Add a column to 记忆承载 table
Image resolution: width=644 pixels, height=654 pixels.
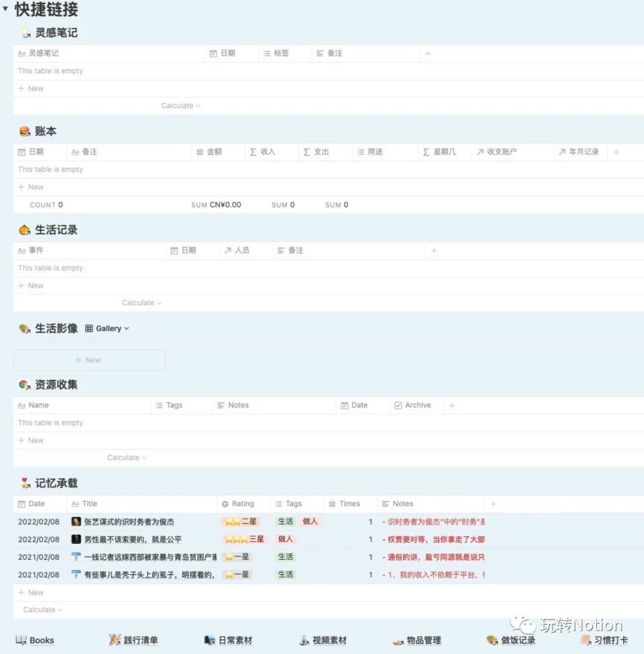coord(493,504)
